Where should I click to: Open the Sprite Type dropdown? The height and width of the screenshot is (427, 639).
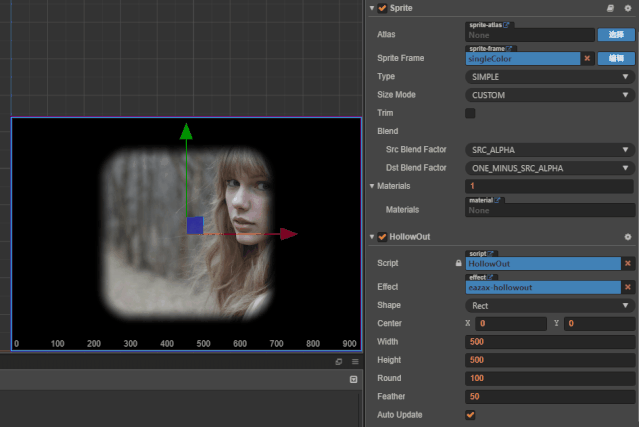(549, 77)
